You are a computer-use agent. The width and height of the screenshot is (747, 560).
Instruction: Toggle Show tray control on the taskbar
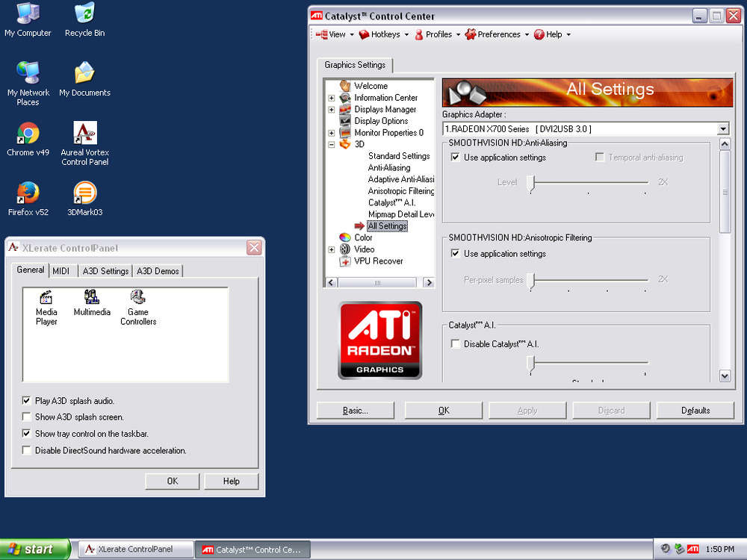coord(26,433)
